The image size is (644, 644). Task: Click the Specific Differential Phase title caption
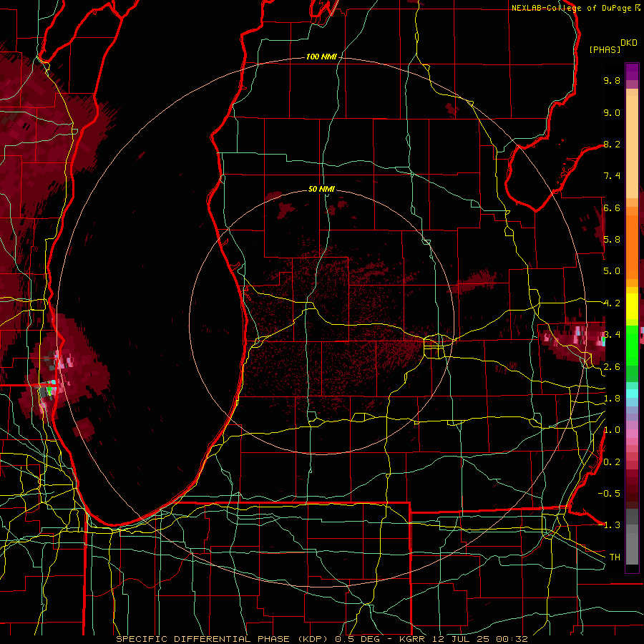click(x=321, y=639)
